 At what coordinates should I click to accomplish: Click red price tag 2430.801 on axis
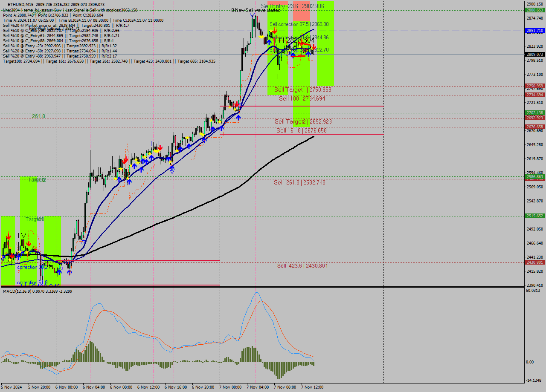(534, 262)
